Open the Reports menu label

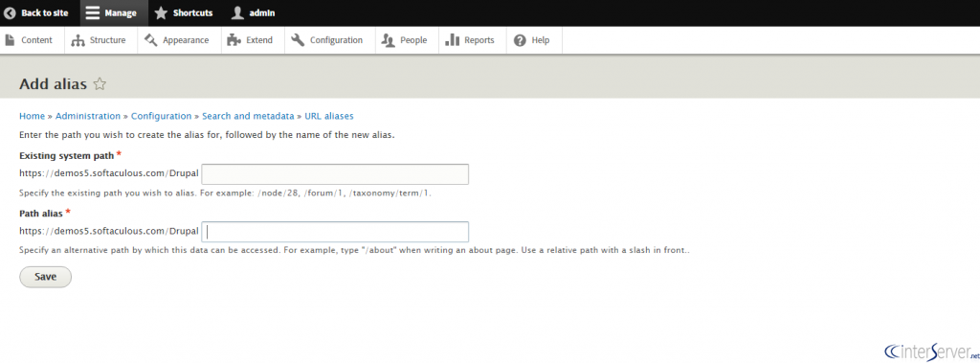pyautogui.click(x=479, y=40)
